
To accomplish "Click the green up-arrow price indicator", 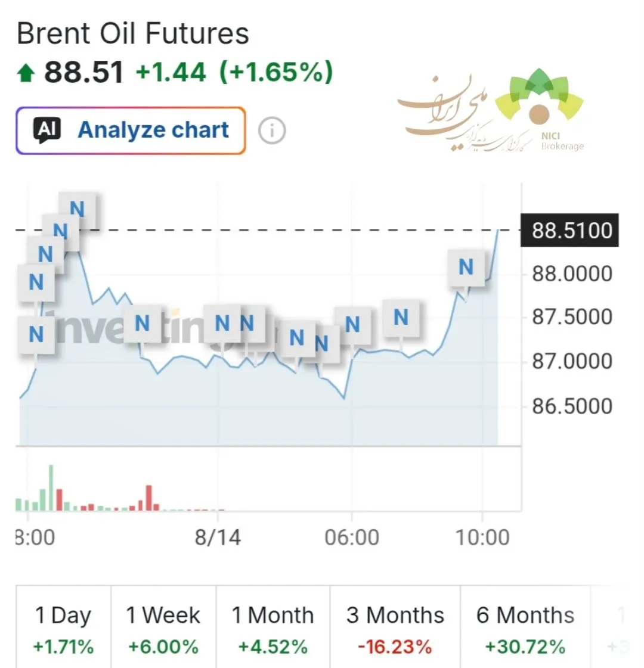I will pos(26,73).
